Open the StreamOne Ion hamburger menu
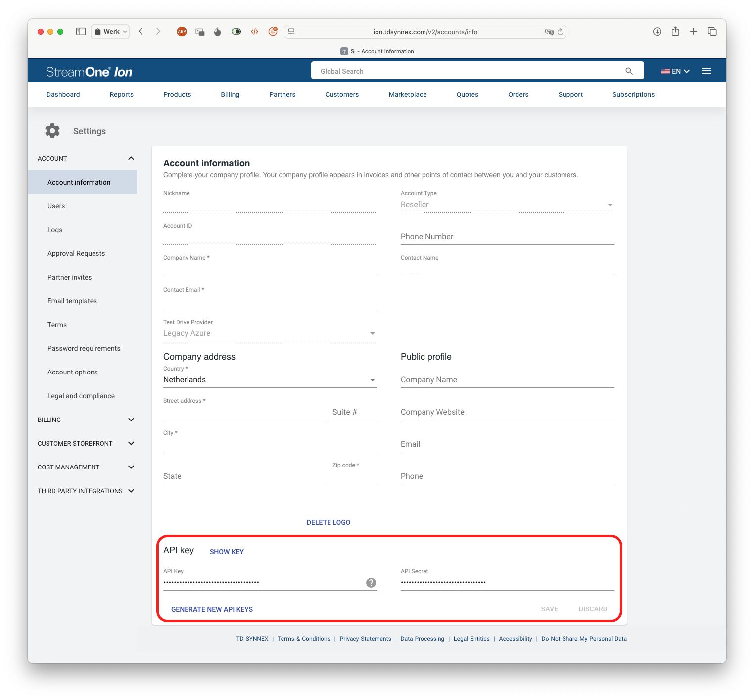Screen dimensions: 754x700 click(706, 71)
